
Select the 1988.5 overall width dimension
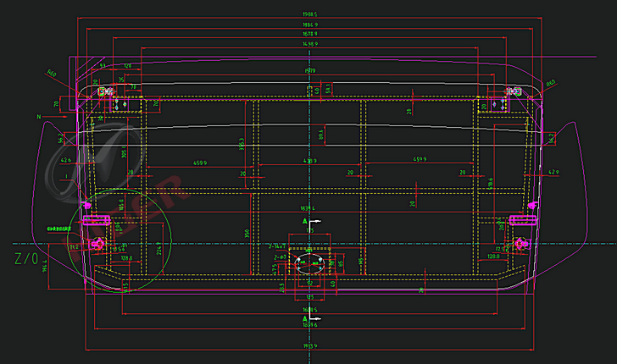310,14
